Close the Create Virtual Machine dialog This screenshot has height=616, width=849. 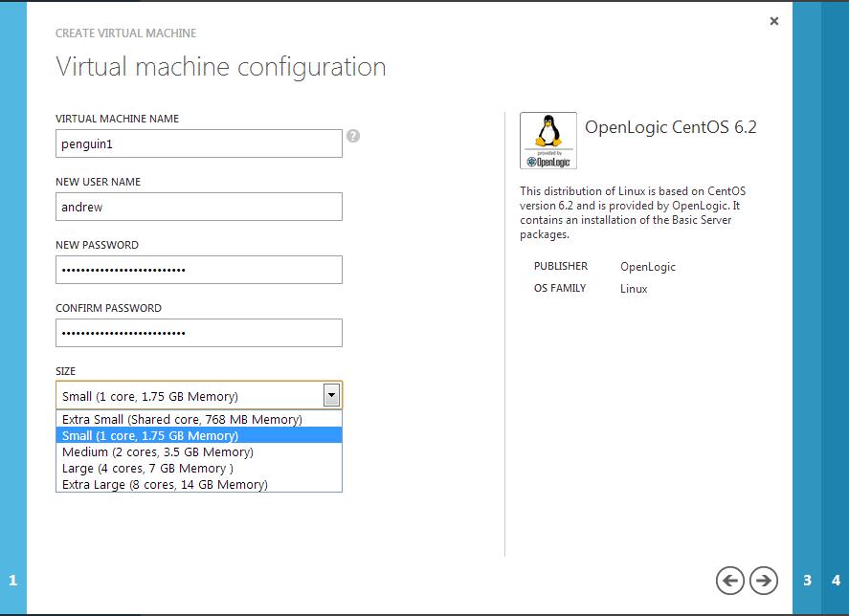tap(773, 21)
